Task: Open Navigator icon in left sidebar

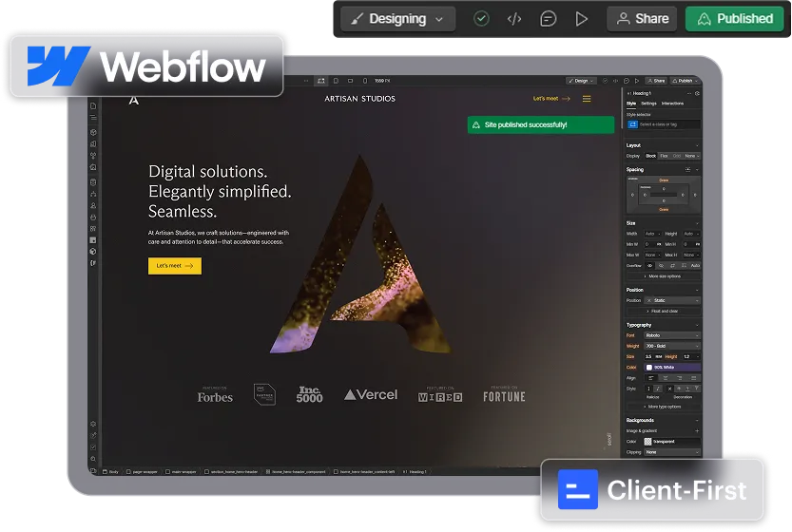Action: click(93, 117)
